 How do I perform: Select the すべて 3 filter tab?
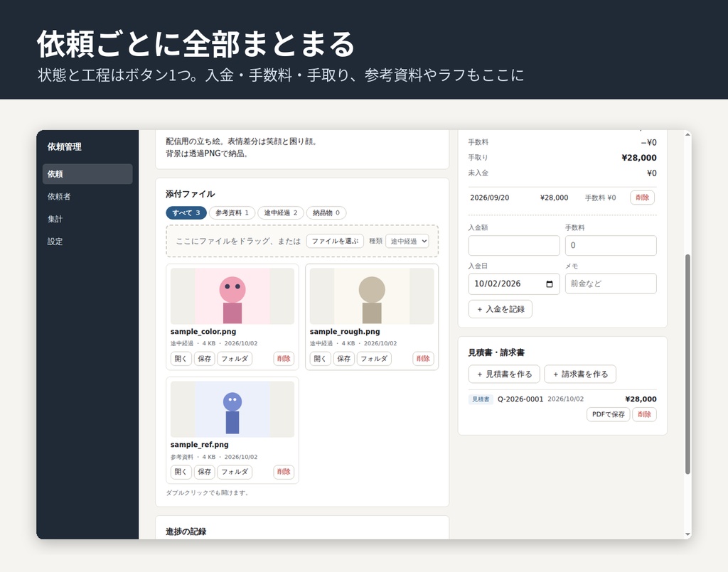(x=186, y=212)
